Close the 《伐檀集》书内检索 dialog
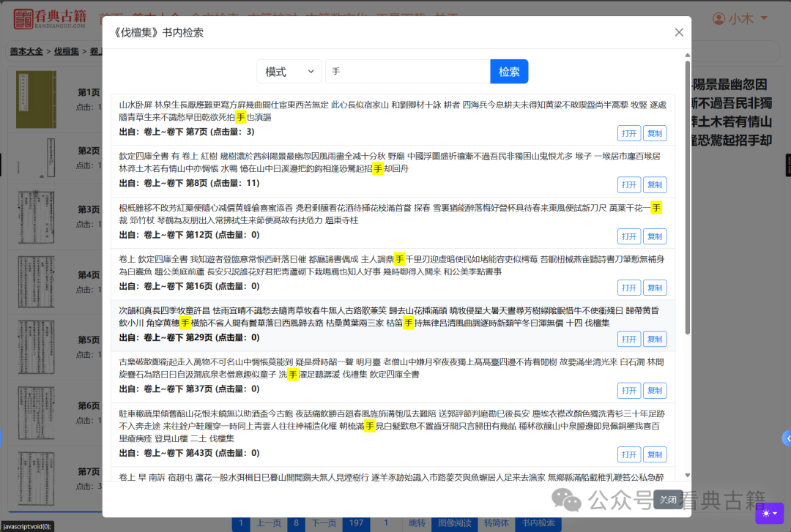This screenshot has width=791, height=532. [679, 32]
